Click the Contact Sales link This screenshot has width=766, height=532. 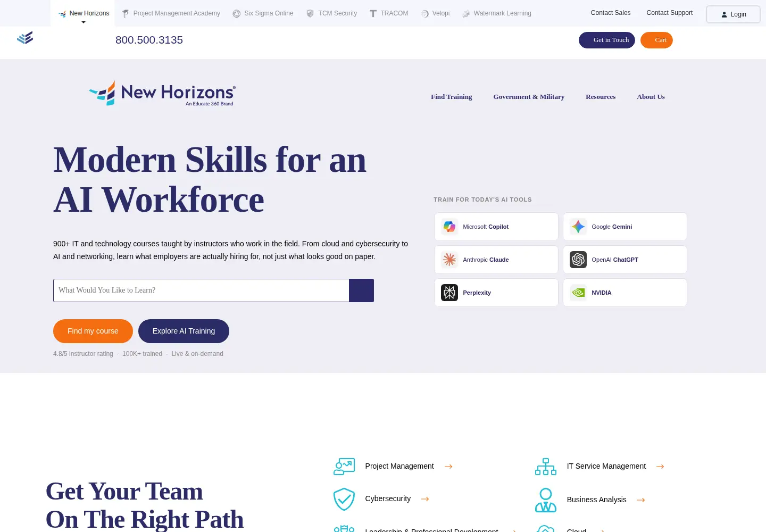pyautogui.click(x=611, y=13)
